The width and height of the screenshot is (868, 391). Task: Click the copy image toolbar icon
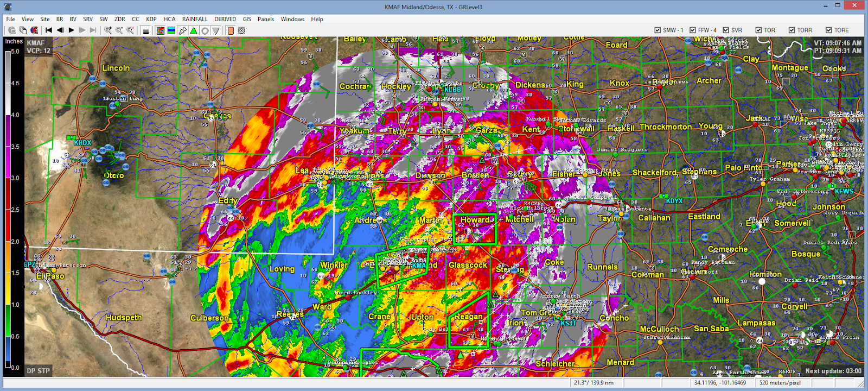(x=23, y=30)
